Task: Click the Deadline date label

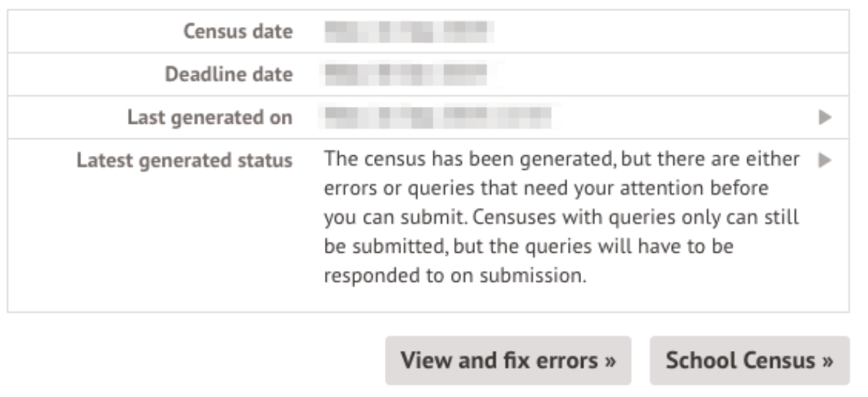Action: [228, 75]
